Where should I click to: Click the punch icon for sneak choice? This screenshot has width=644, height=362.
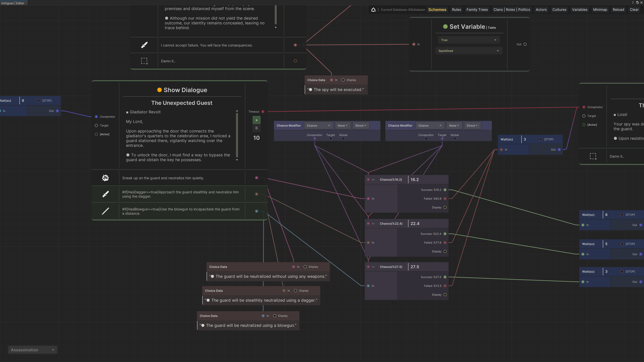coord(105,178)
